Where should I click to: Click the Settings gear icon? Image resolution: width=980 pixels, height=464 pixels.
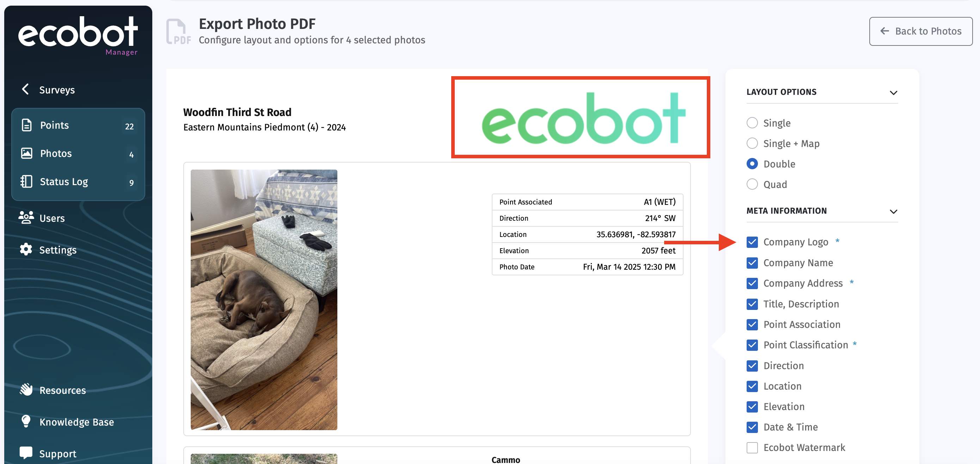[x=26, y=249]
